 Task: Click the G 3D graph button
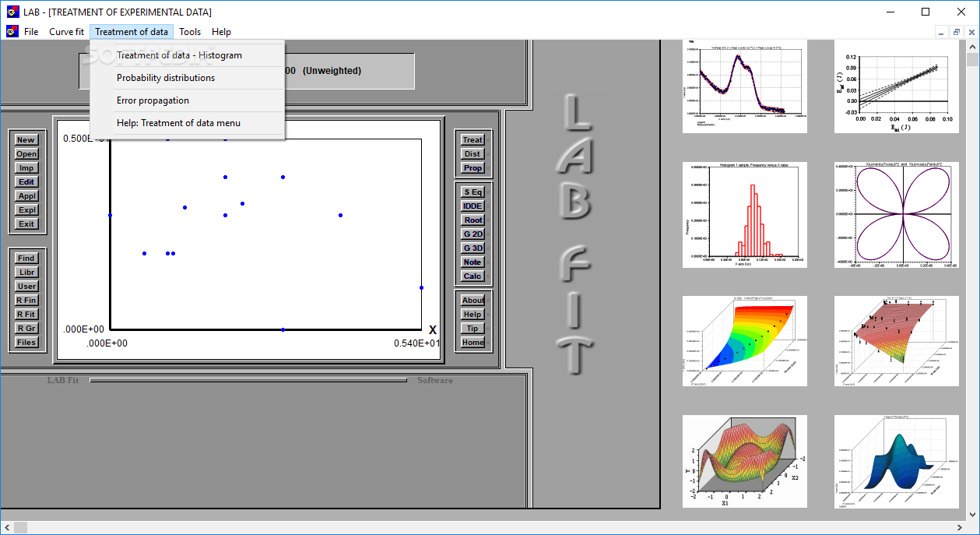pos(472,248)
